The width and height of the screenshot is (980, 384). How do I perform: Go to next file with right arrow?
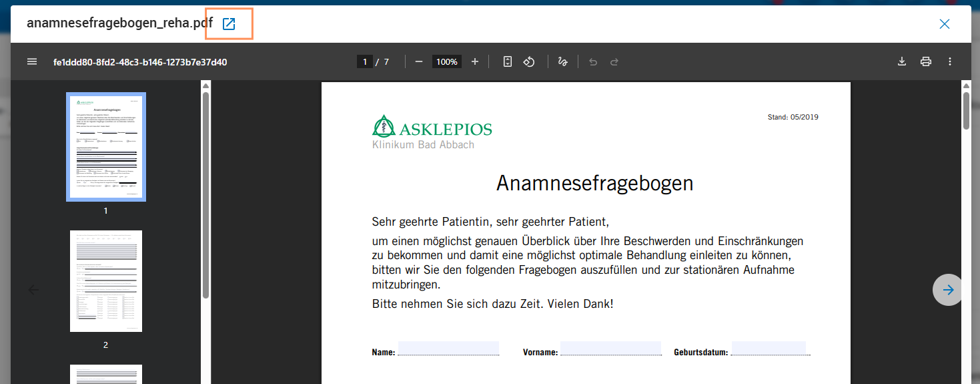coord(948,290)
